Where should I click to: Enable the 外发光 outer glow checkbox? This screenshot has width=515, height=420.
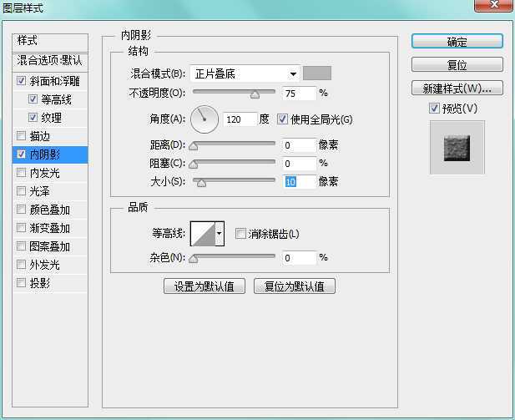(x=21, y=265)
